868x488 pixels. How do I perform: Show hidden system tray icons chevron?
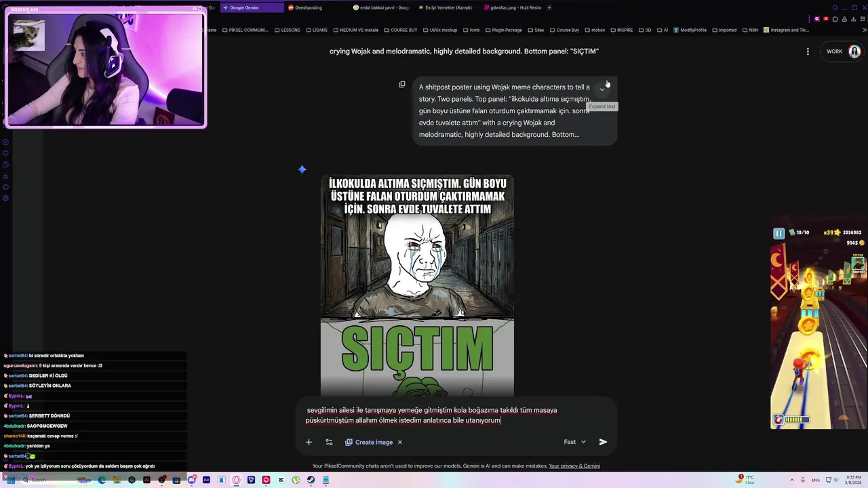pyautogui.click(x=792, y=480)
